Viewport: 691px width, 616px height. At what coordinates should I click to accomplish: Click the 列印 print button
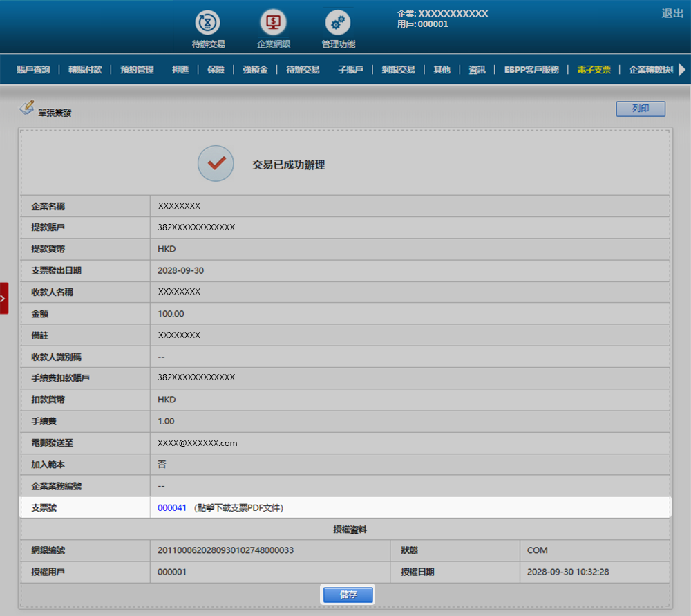point(640,109)
